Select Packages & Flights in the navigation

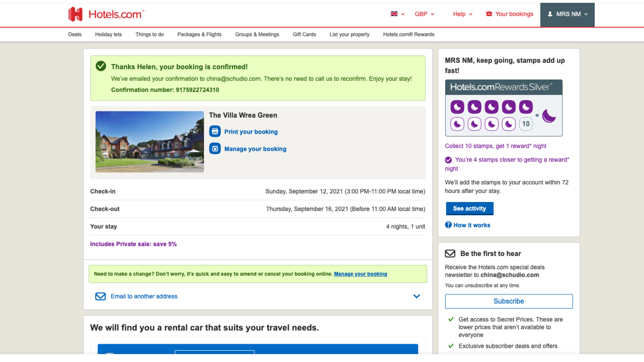199,35
